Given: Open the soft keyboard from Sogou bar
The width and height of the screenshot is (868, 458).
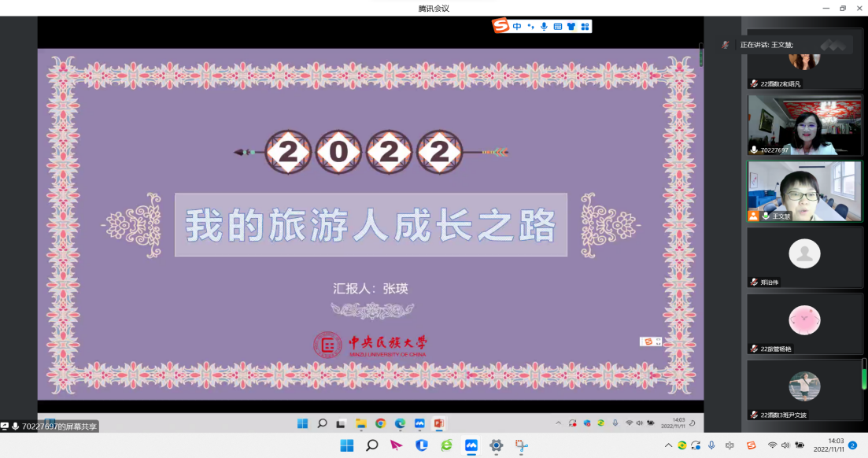Looking at the screenshot, I should [557, 26].
